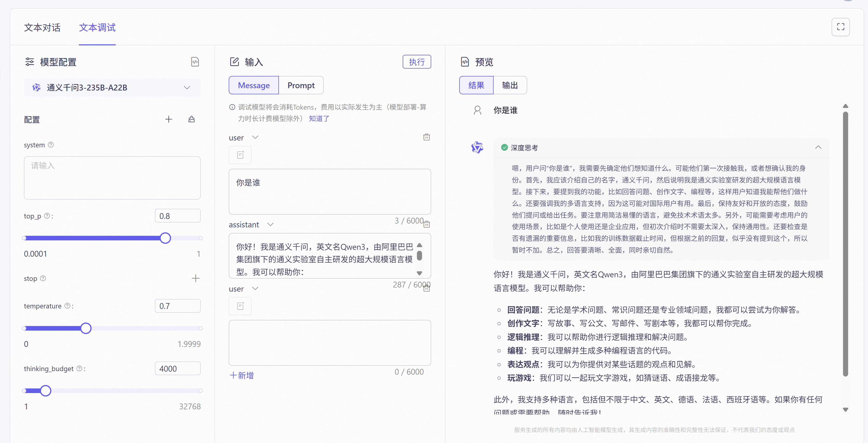Screen dimensions: 868x443
Task: Click the top_p slider handle
Action: pyautogui.click(x=165, y=238)
